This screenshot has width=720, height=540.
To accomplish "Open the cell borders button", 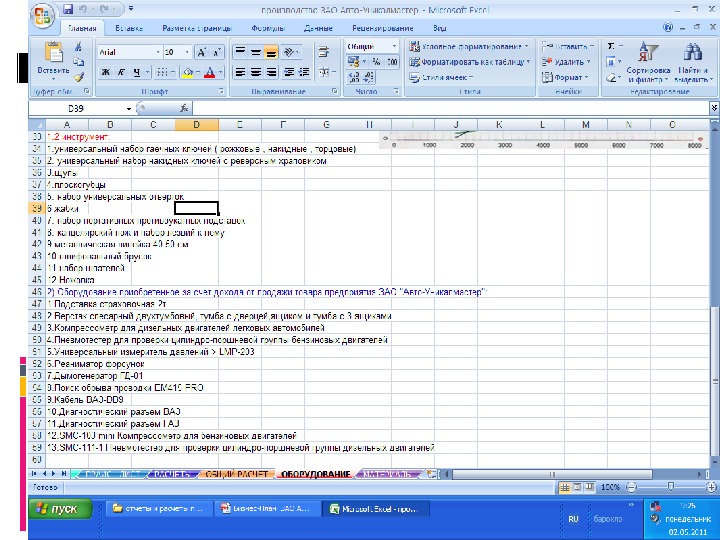I will (162, 72).
